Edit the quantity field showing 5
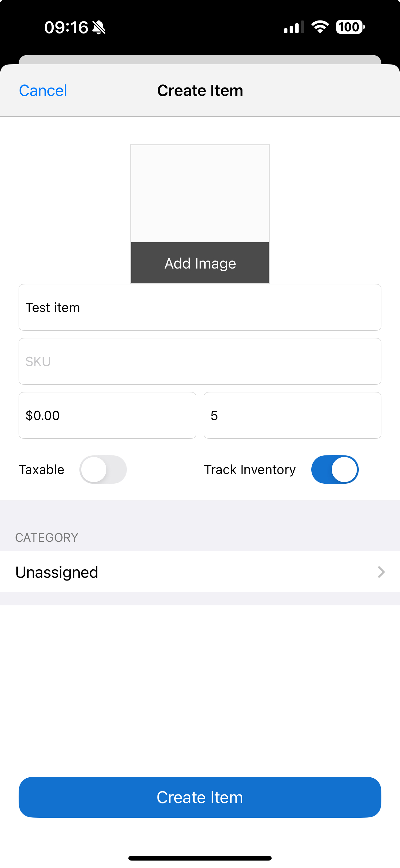The image size is (400, 868). coord(292,415)
